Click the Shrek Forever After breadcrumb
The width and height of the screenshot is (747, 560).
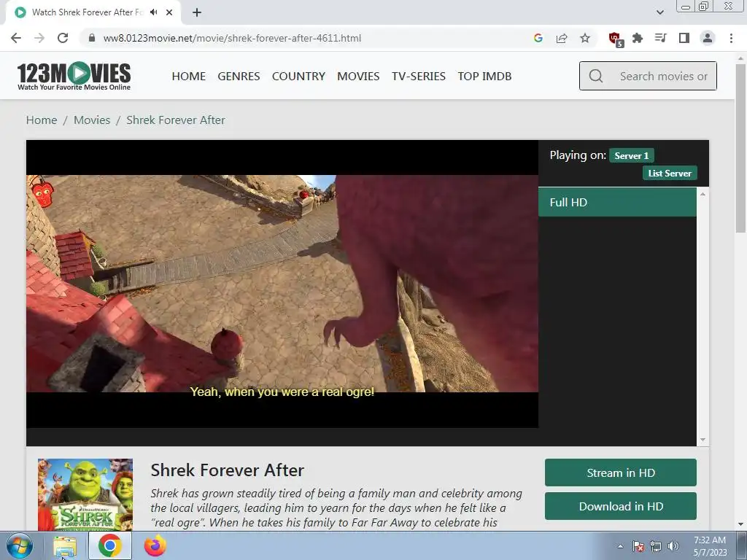pos(176,120)
